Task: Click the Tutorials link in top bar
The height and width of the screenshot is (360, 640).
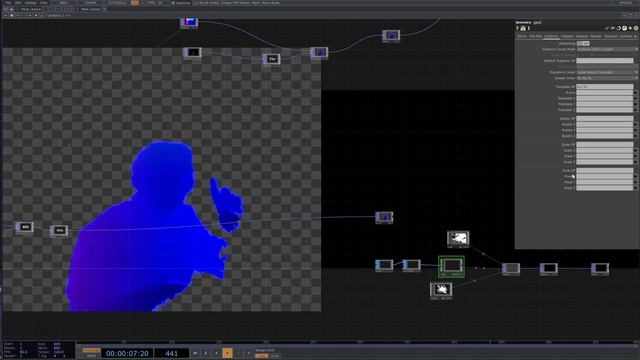Action: click(117, 3)
